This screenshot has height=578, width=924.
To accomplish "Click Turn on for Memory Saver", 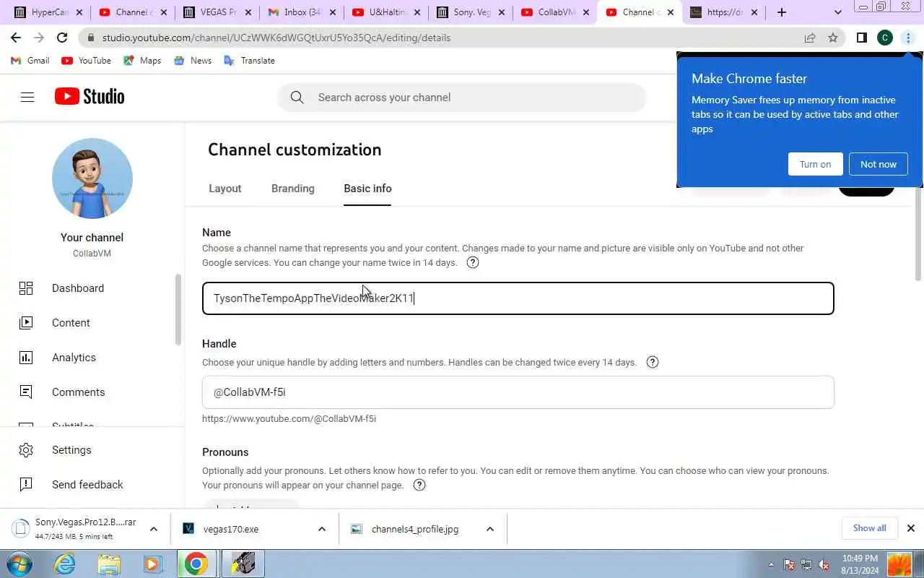I will 815,164.
